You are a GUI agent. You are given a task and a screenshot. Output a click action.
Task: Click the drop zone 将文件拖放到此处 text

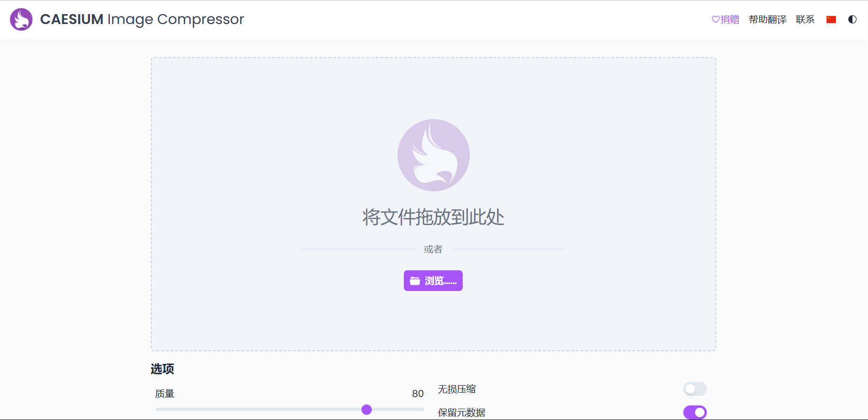(434, 217)
